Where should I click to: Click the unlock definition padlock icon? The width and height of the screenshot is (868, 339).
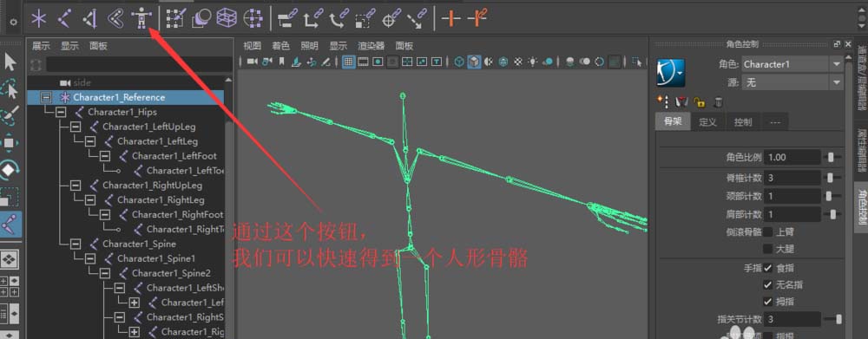click(700, 101)
